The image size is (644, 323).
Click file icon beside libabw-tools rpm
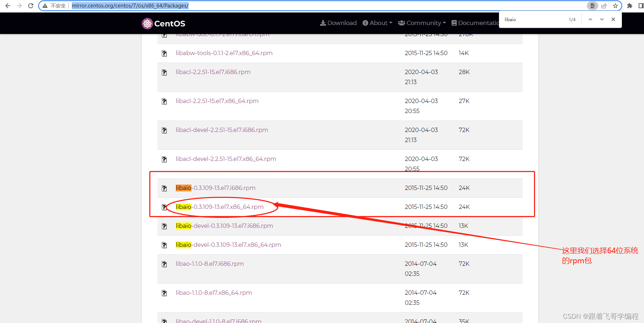tap(164, 53)
